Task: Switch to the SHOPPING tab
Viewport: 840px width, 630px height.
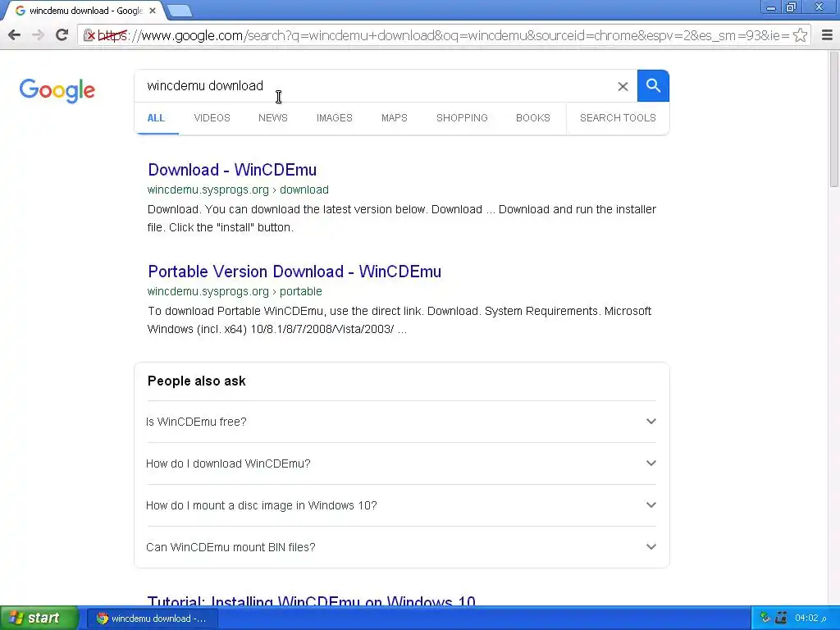Action: pos(462,118)
